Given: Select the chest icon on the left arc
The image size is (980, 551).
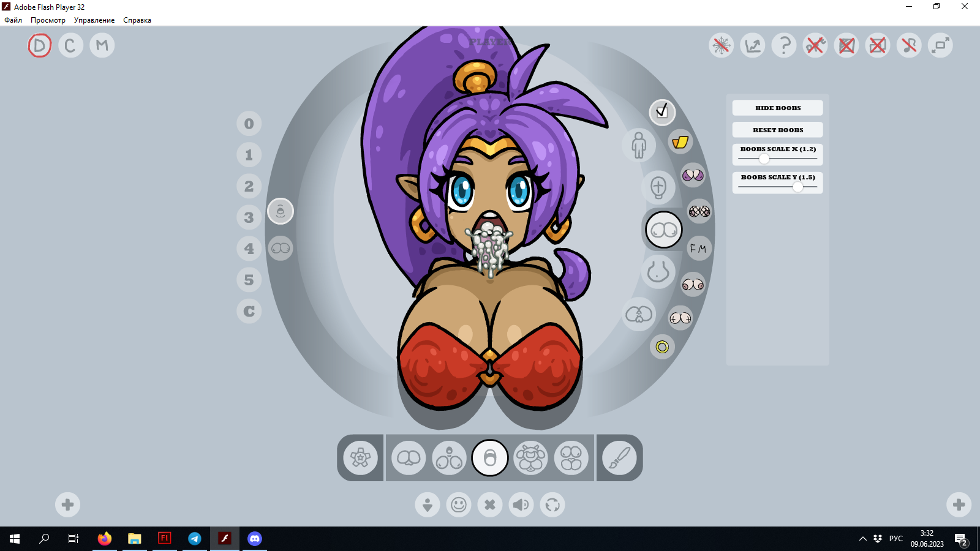Looking at the screenshot, I should (281, 249).
